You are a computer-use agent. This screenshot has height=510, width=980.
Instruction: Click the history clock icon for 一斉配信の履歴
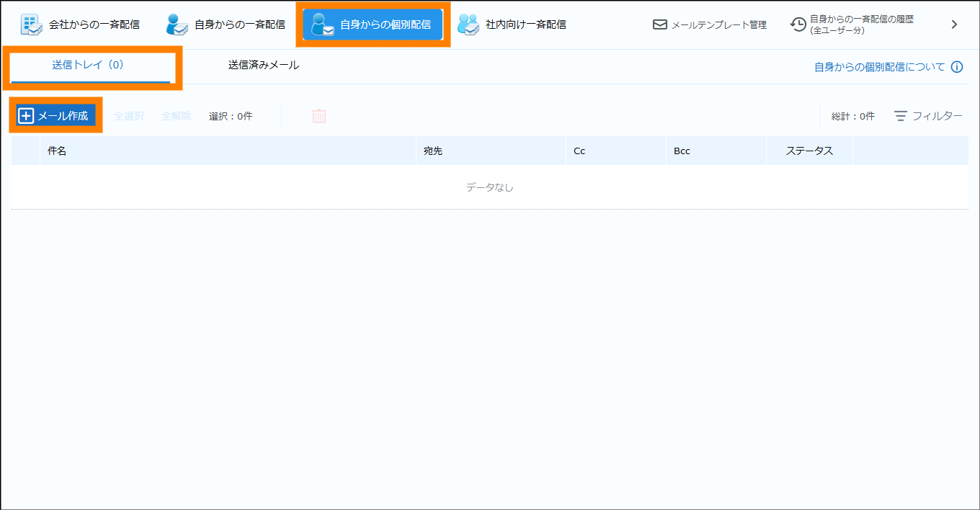pos(798,24)
